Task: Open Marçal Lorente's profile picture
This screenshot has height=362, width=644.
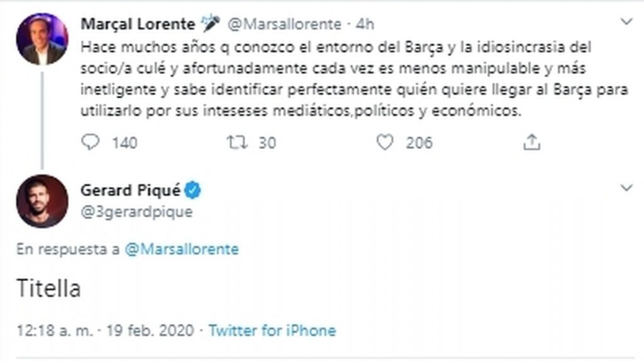Action: 42,38
